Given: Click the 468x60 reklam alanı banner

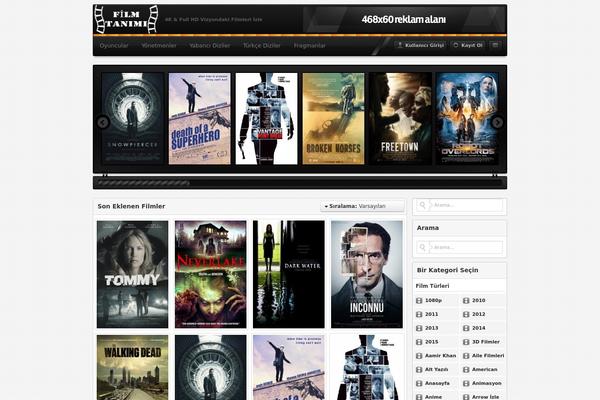Looking at the screenshot, I should 403,19.
